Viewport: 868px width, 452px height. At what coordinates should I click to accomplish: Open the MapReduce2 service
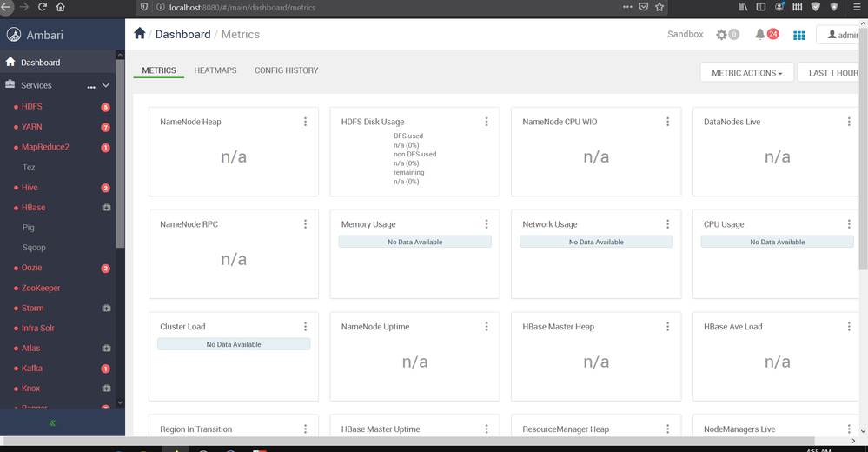45,147
